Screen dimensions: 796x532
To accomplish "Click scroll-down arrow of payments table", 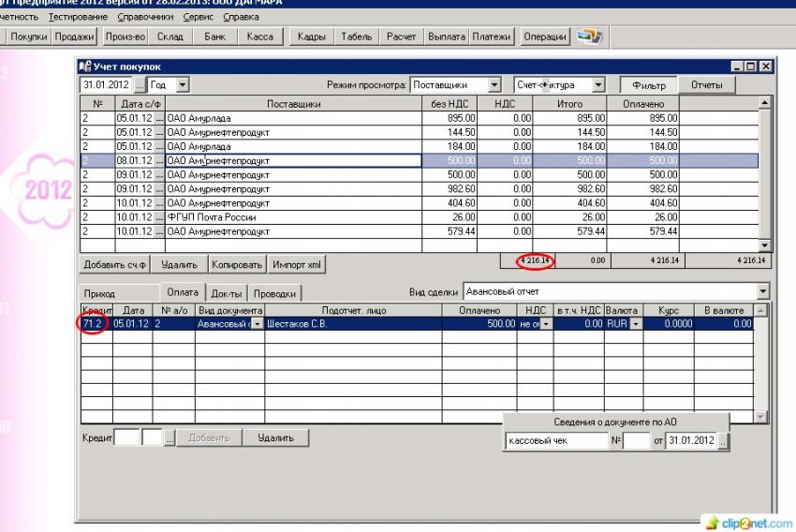I will pyautogui.click(x=760, y=417).
